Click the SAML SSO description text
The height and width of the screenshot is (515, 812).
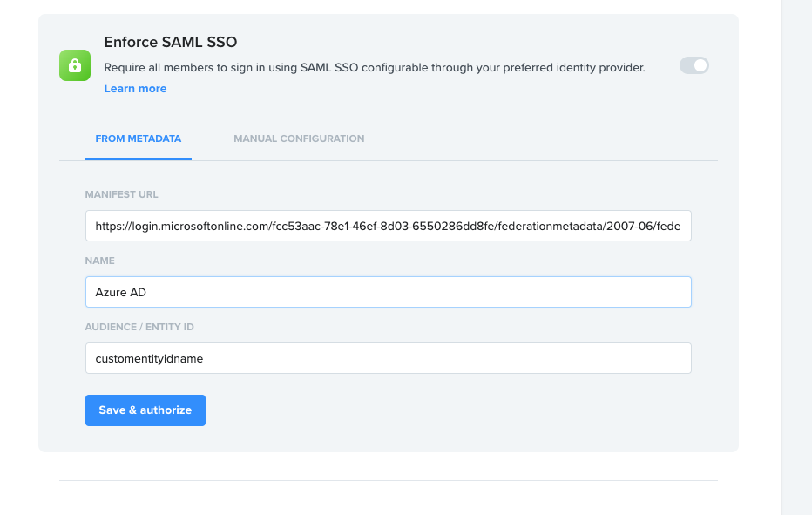pos(375,68)
